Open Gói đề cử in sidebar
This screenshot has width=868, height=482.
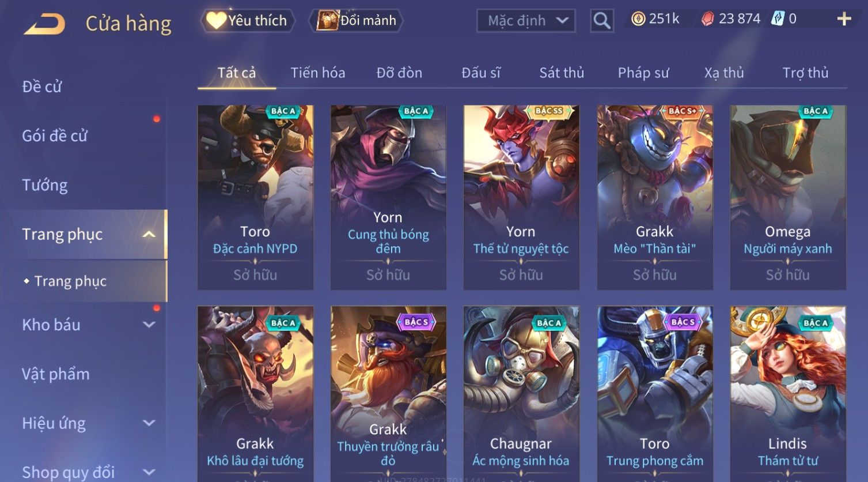click(55, 136)
